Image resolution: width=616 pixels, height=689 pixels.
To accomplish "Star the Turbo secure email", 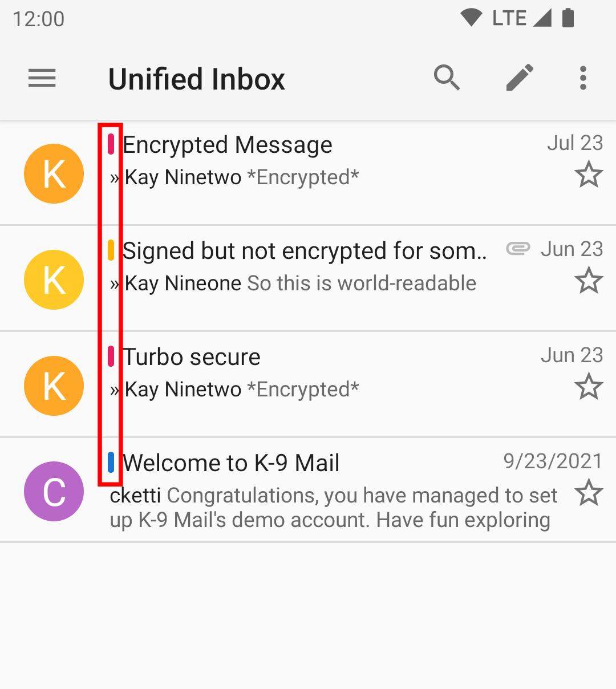I will [x=589, y=387].
